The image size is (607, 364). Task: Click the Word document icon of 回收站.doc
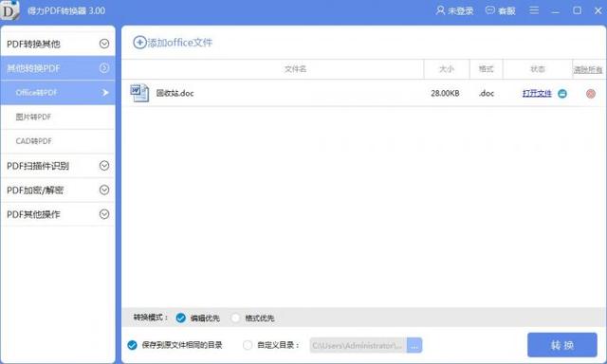(139, 93)
